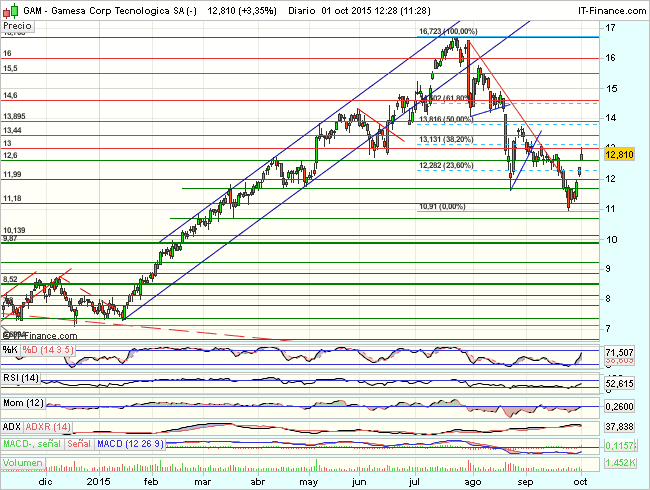This screenshot has width=650, height=490.
Task: Click the candlestick chart icon beside GAM title
Action: pos(11,11)
